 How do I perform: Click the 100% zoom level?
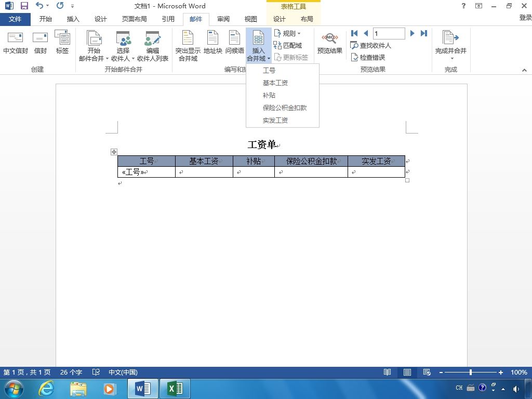[x=519, y=372]
